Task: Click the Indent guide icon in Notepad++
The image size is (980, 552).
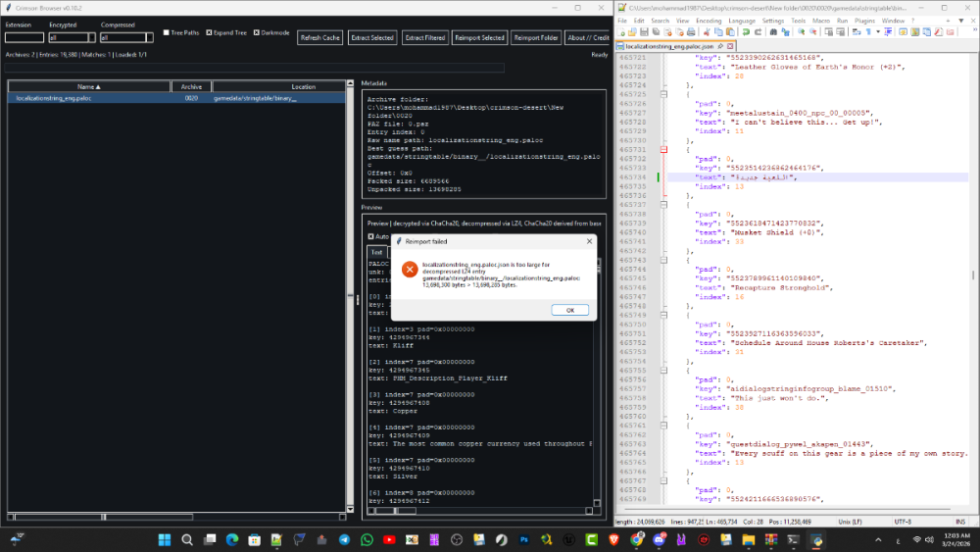Action: 887,32
